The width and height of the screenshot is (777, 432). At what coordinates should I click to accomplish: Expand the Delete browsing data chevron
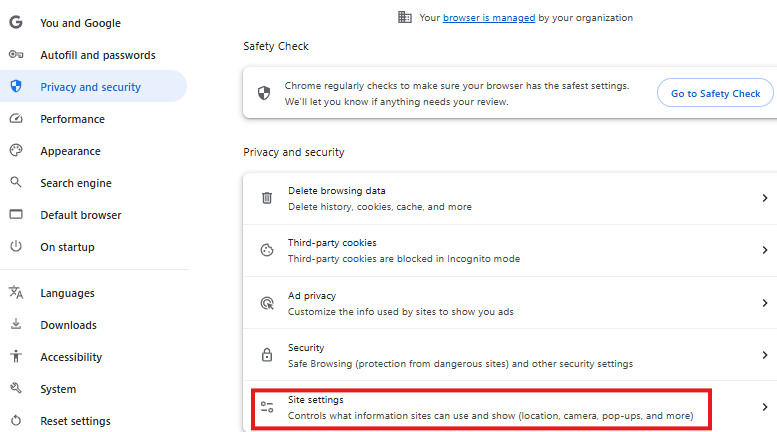click(764, 198)
